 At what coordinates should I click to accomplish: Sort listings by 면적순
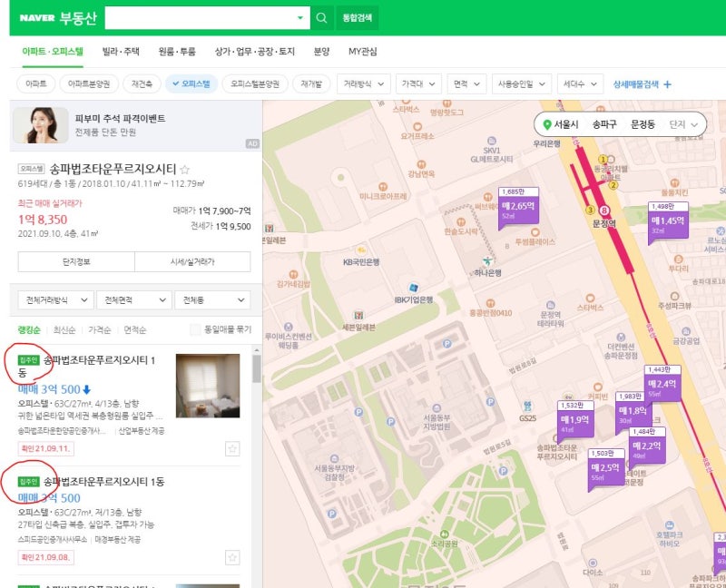coord(134,329)
